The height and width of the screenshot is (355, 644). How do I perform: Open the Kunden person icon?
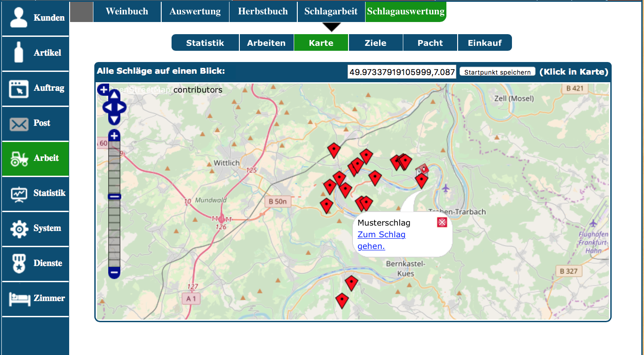(19, 18)
